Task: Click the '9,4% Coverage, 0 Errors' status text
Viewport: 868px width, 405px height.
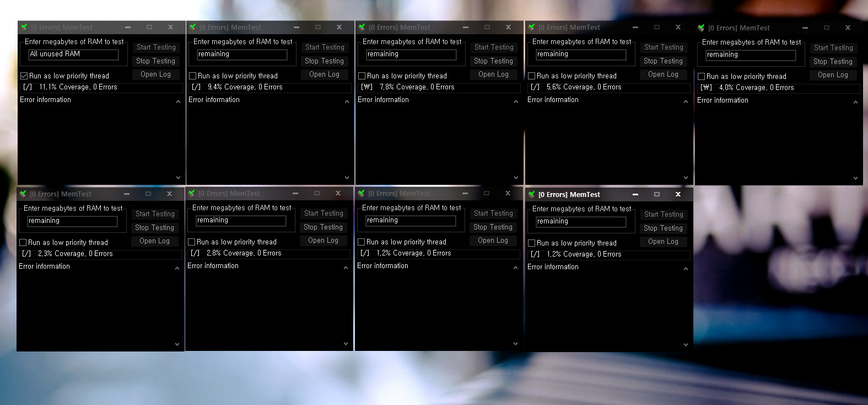Action: tap(245, 87)
